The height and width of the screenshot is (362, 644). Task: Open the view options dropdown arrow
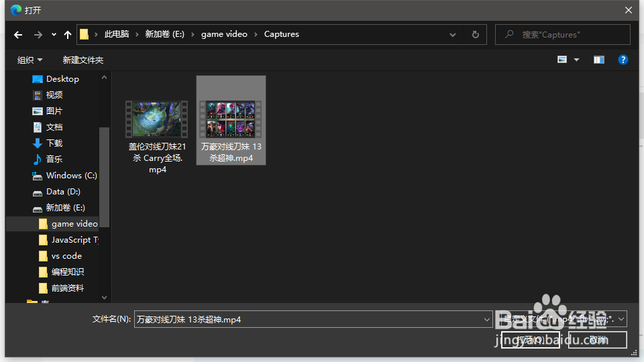[x=577, y=60]
